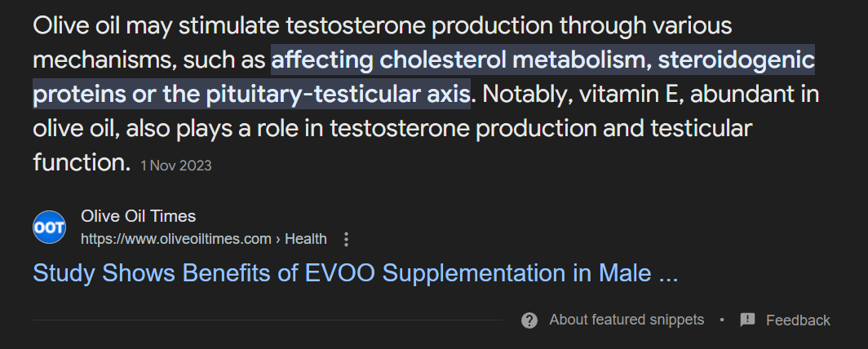Click the oliveoiltimes.com URL text
Image resolution: width=868 pixels, height=349 pixels.
pyautogui.click(x=175, y=239)
